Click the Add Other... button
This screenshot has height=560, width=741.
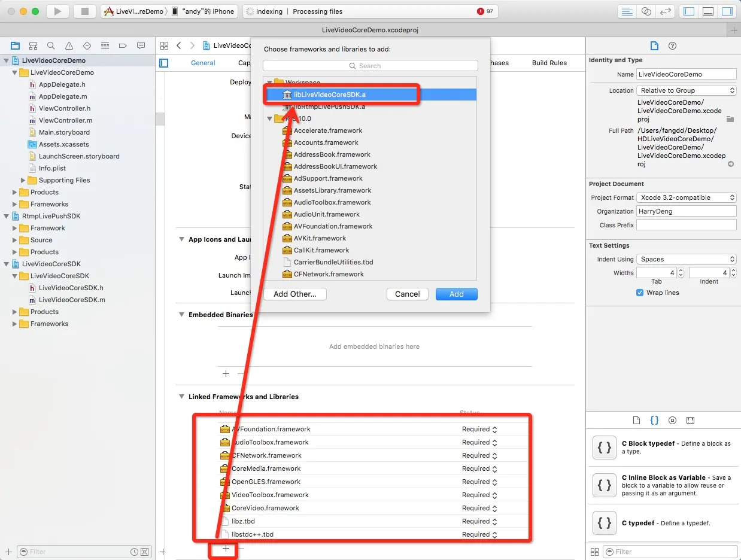tap(294, 294)
